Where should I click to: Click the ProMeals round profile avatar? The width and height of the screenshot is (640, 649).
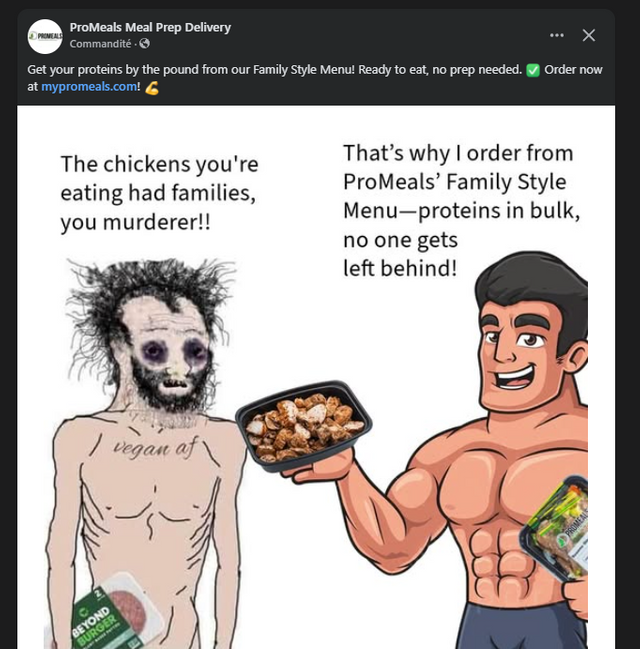coord(45,36)
